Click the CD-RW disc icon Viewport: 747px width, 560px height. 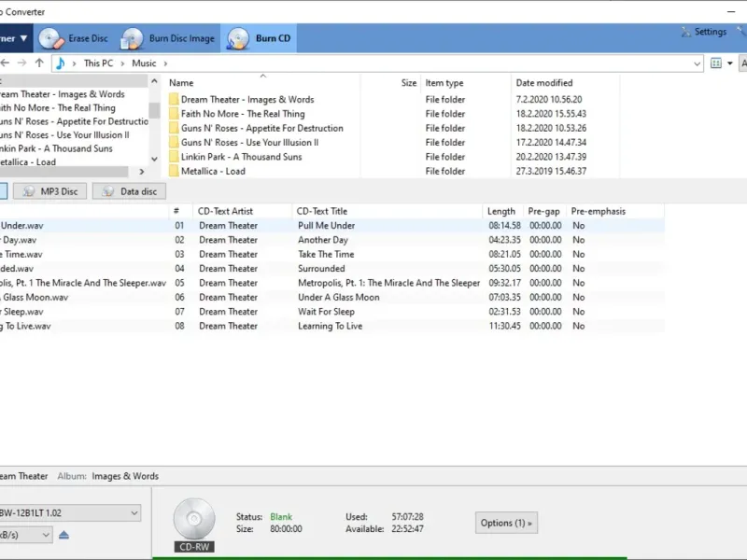tap(194, 525)
